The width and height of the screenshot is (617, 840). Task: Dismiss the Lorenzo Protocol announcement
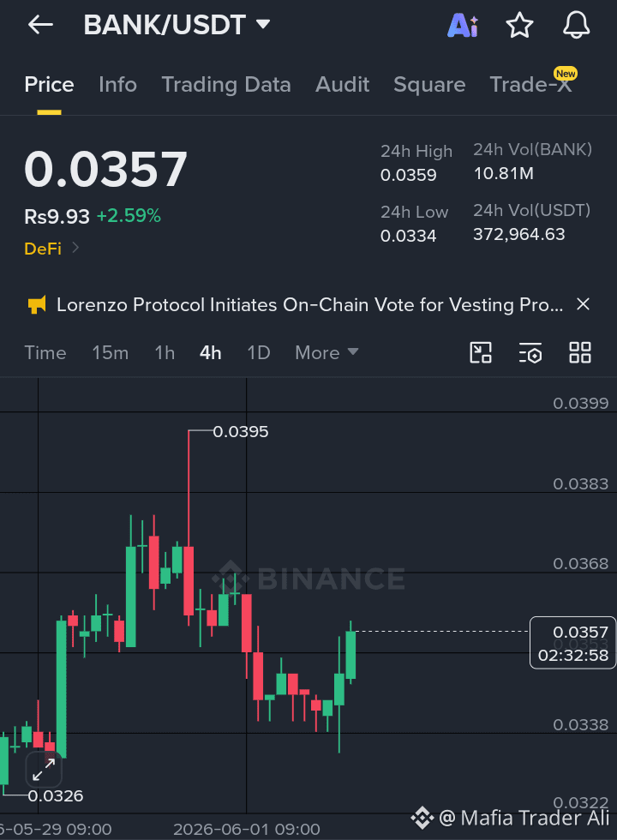583,304
